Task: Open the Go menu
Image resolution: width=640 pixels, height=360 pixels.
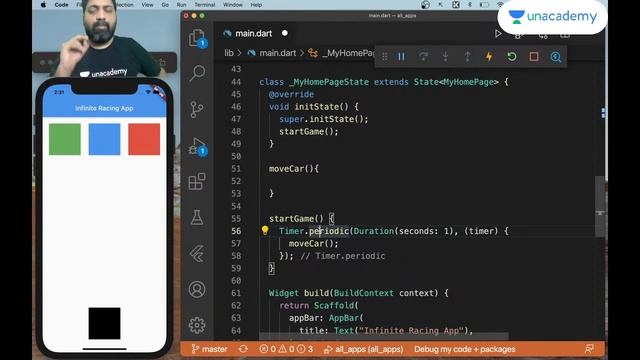Action: [165, 5]
